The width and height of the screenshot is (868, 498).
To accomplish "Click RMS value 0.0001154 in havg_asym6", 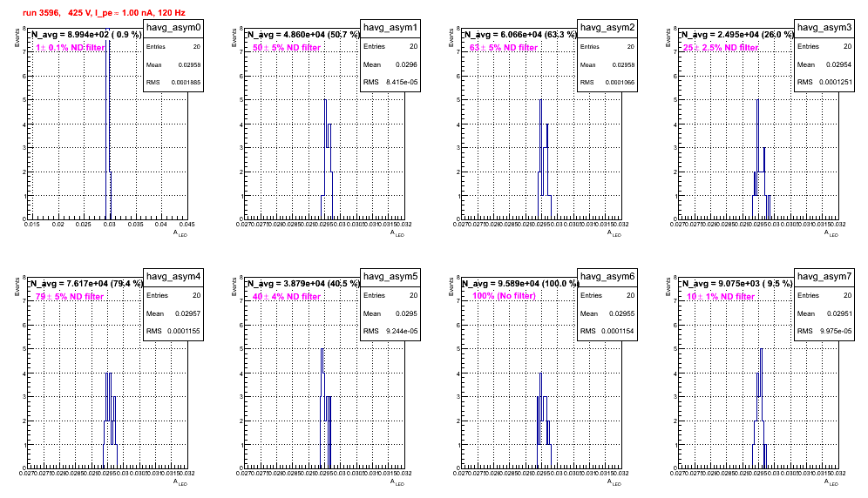I will [x=620, y=331].
